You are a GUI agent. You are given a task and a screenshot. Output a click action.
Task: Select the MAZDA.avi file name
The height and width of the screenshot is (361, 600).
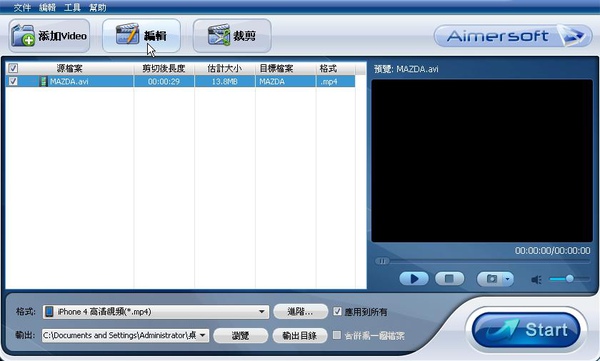[69, 82]
